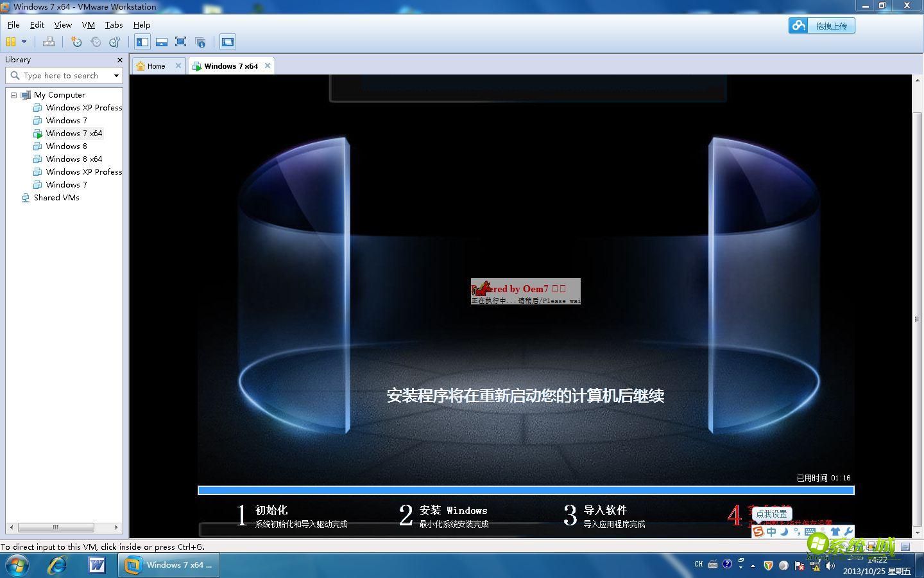Viewport: 924px width, 578px height.
Task: Open the snapshot manager
Action: (x=115, y=42)
